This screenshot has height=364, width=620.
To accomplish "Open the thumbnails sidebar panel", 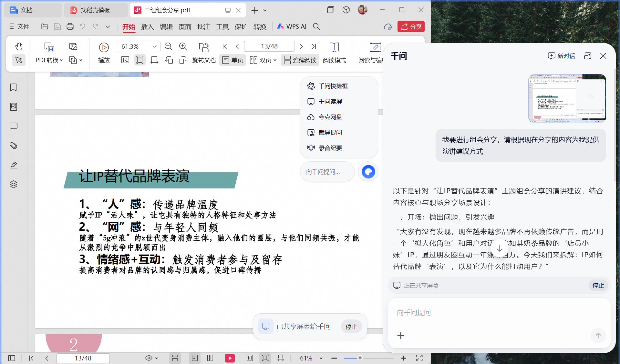I will [13, 107].
